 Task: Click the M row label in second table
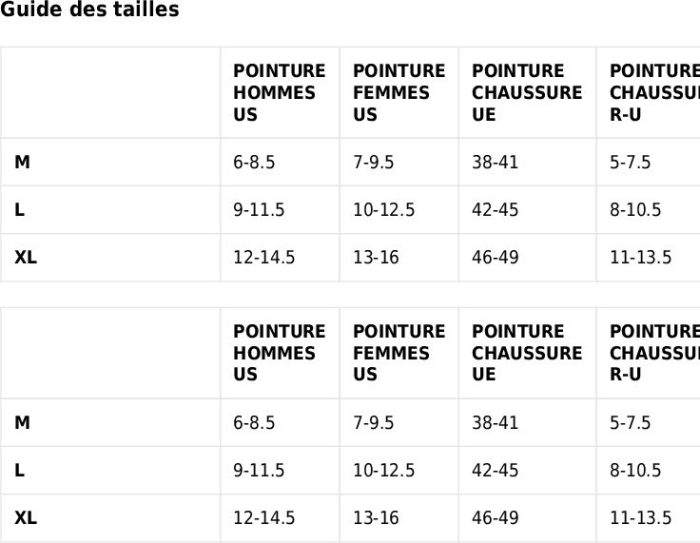point(22,423)
